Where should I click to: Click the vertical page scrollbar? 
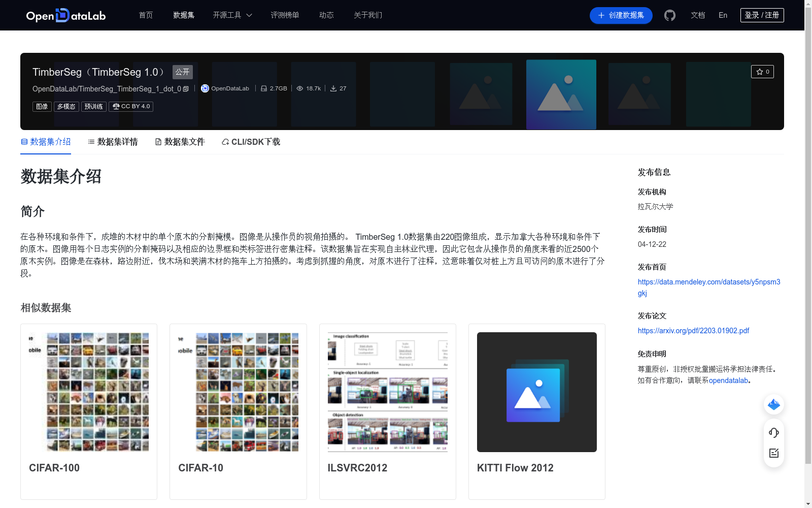[x=808, y=236]
